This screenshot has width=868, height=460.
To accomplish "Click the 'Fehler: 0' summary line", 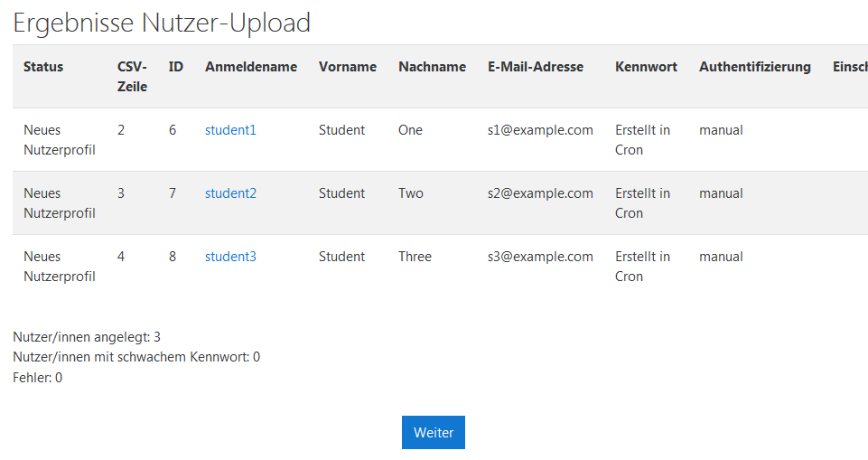I will [37, 377].
